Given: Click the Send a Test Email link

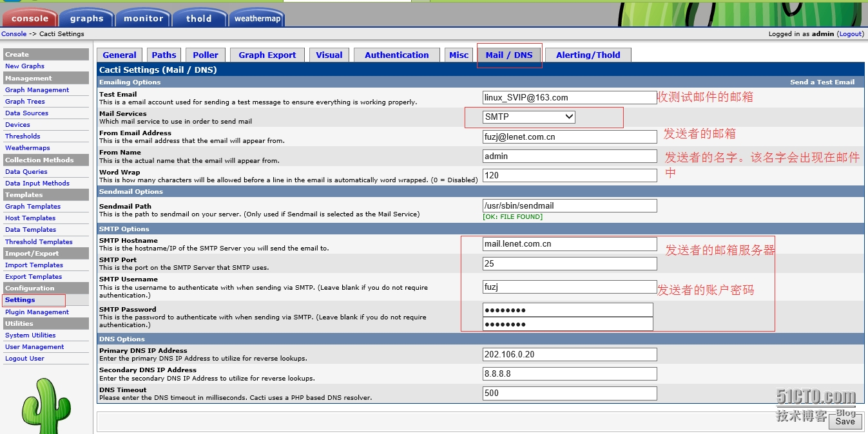Looking at the screenshot, I should (822, 82).
